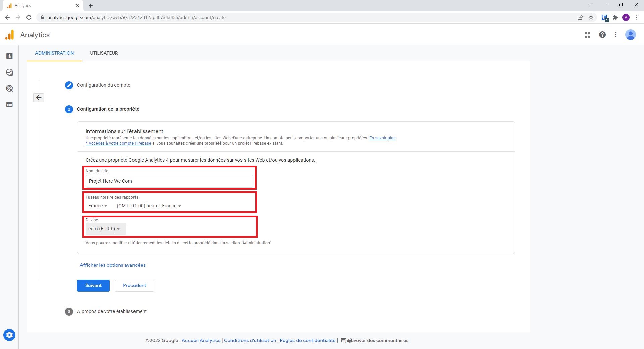644x349 pixels.
Task: Click the browser forward button
Action: pyautogui.click(x=18, y=17)
